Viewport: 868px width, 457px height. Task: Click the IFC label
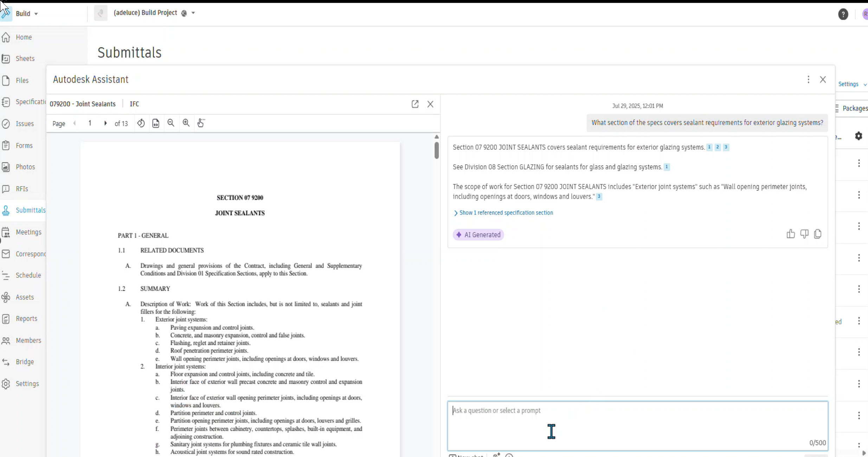(134, 104)
